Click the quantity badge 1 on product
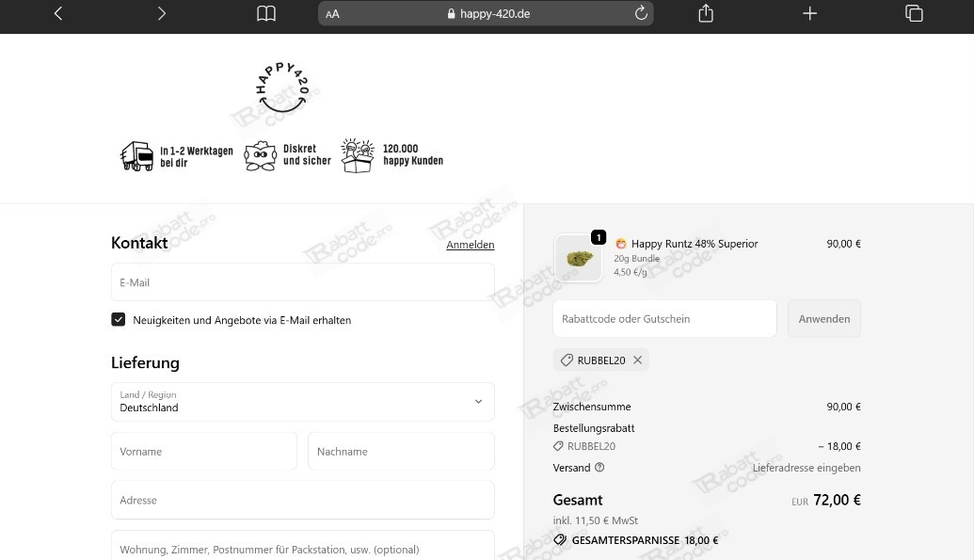974x560 pixels. pyautogui.click(x=599, y=237)
